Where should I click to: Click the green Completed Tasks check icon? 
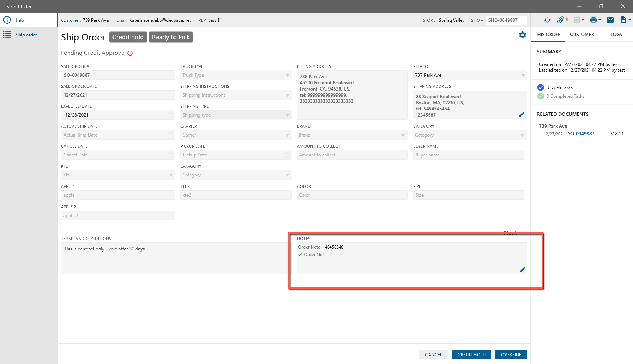coord(541,96)
